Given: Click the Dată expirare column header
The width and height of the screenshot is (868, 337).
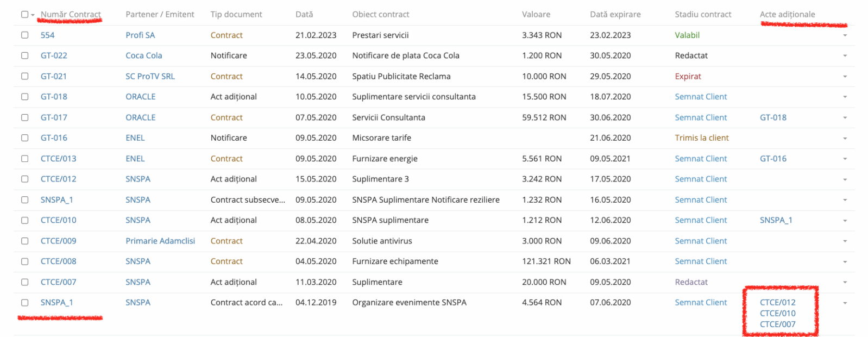Looking at the screenshot, I should click(x=615, y=15).
